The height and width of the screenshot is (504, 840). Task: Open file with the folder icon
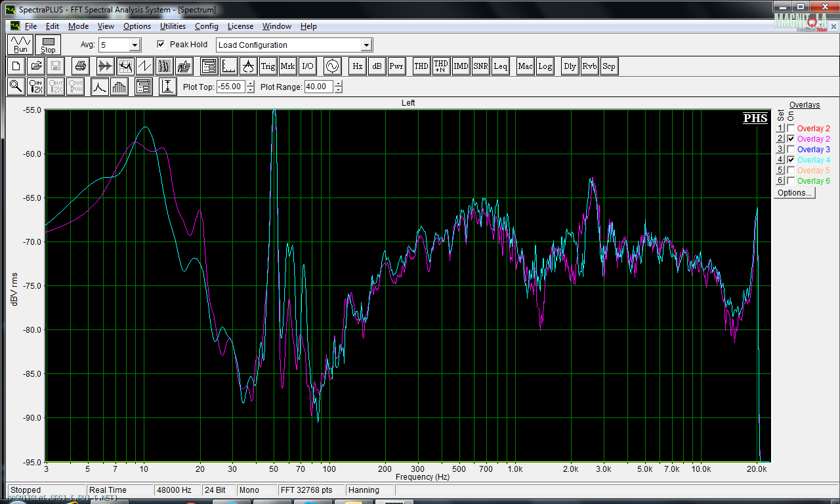pos(37,66)
